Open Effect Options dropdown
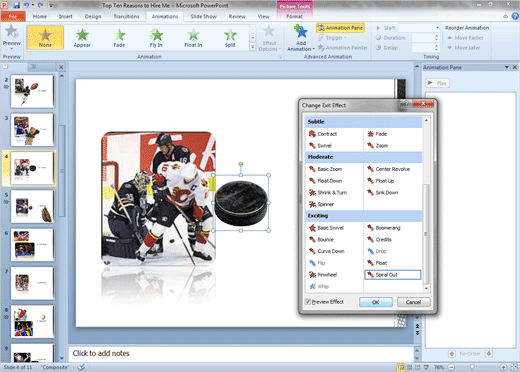The image size is (520, 372). [270, 38]
